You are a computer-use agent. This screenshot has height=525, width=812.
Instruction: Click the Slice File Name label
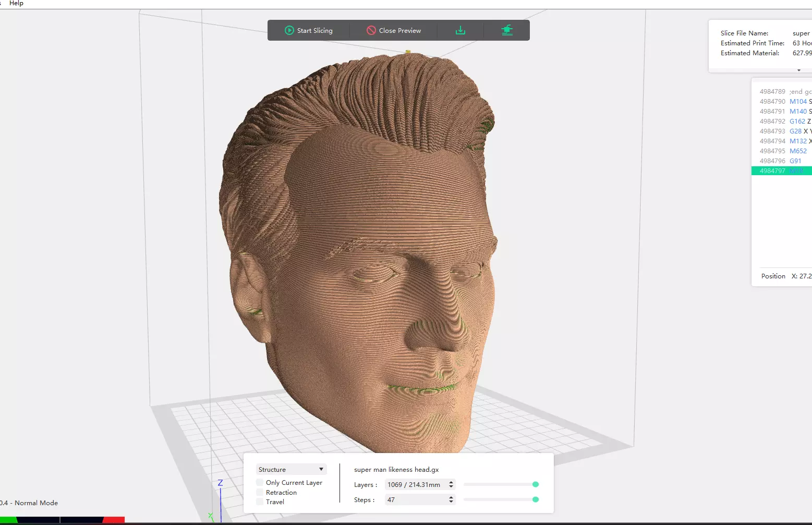744,33
